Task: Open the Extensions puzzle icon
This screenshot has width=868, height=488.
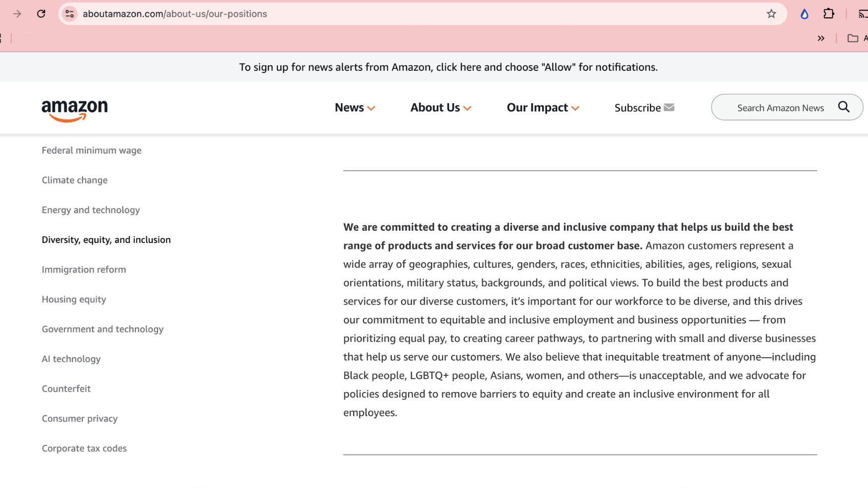Action: pyautogui.click(x=829, y=14)
